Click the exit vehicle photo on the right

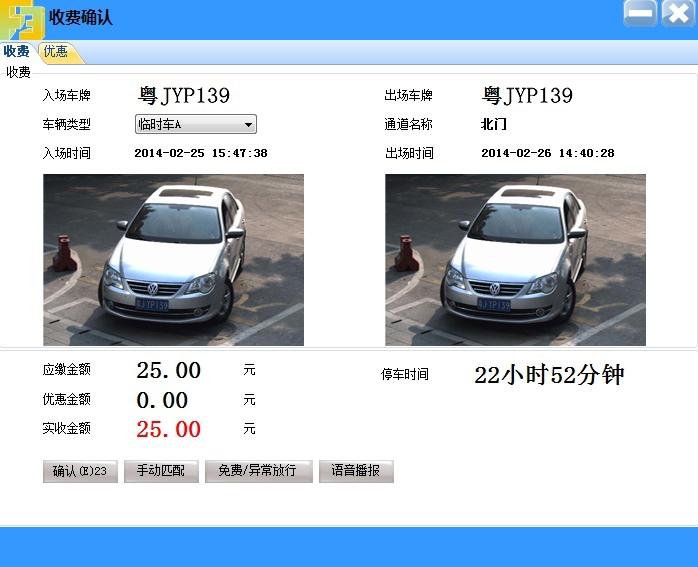click(515, 260)
